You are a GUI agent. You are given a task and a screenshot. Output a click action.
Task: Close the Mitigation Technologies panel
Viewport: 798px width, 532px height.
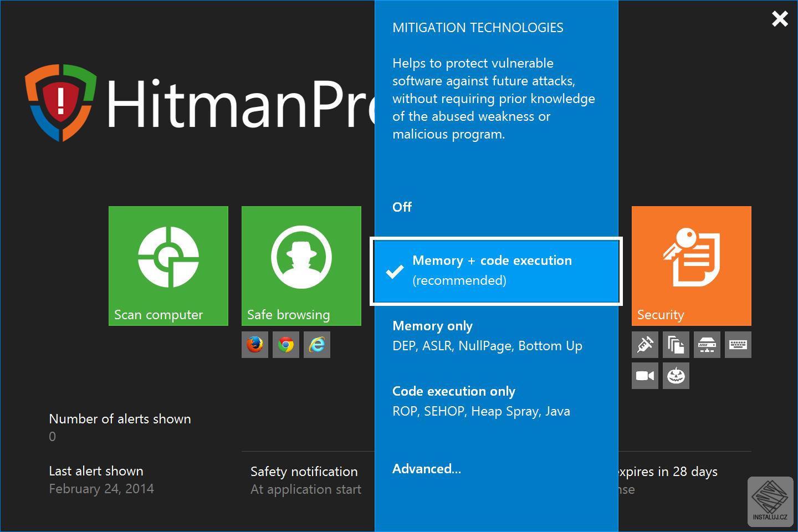pos(780,18)
